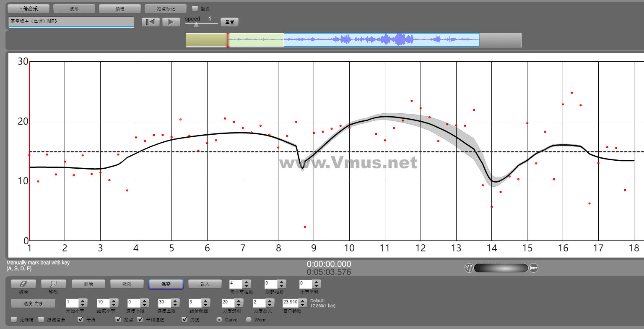644x329 pixels.
Task: Click the Default: 17.389(1 bar) text
Action: [323, 303]
